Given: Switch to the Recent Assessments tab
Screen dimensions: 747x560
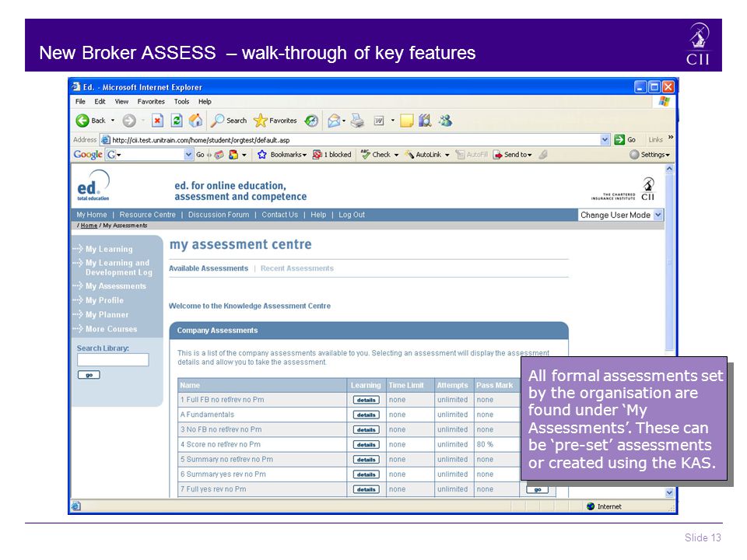Looking at the screenshot, I should 296,268.
